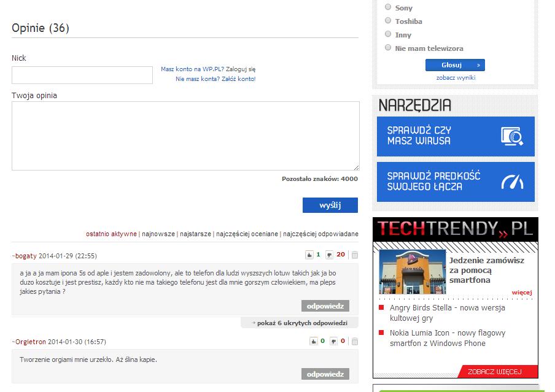
Task: Click thumbs-up icon on bogaty's comment
Action: [309, 255]
